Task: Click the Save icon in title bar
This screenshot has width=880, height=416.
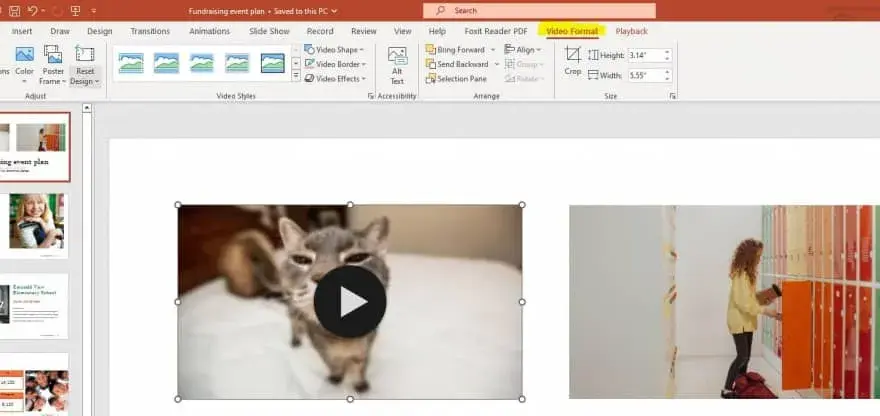Action: pyautogui.click(x=15, y=11)
